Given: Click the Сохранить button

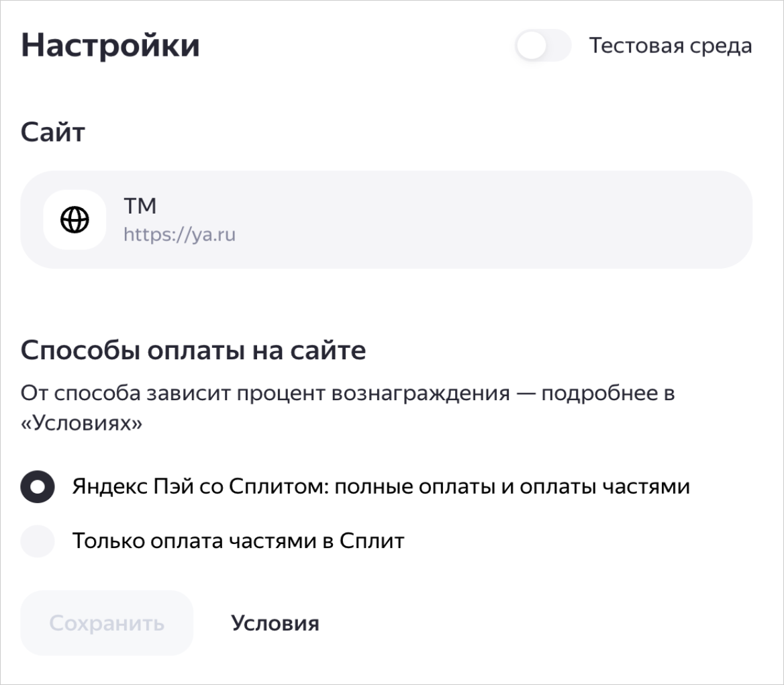Looking at the screenshot, I should click(x=107, y=623).
